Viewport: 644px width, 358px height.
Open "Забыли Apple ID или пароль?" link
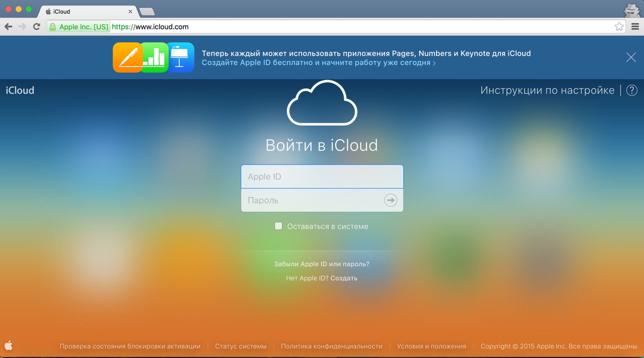[x=322, y=264]
